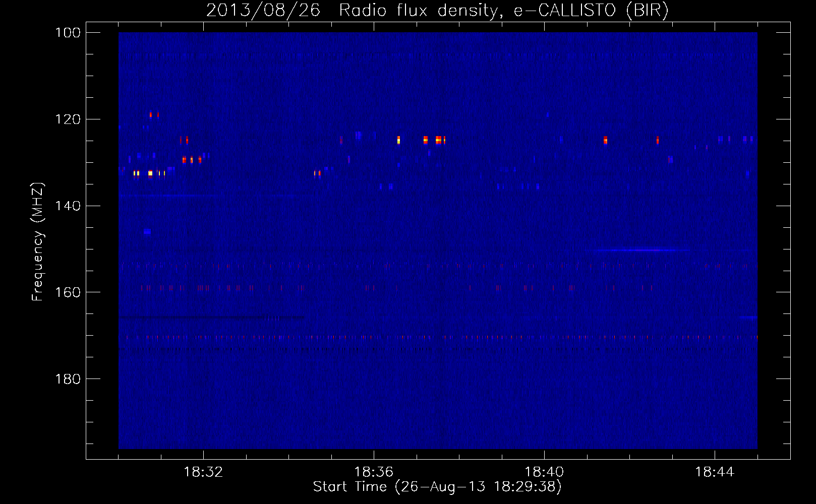The height and width of the screenshot is (504, 816).
Task: Click the 160 frequency tick label
Action: (68, 292)
